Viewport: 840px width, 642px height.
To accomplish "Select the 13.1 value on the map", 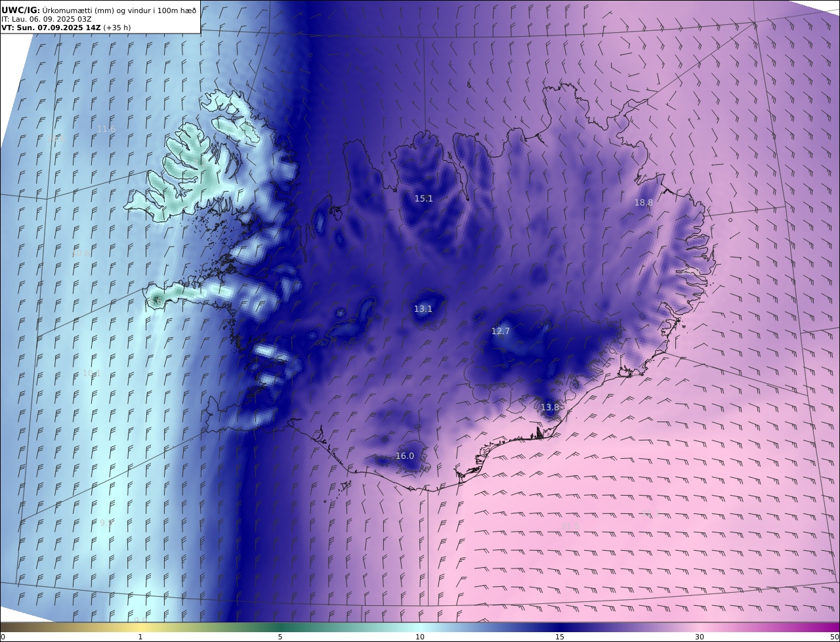I will pos(423,309).
